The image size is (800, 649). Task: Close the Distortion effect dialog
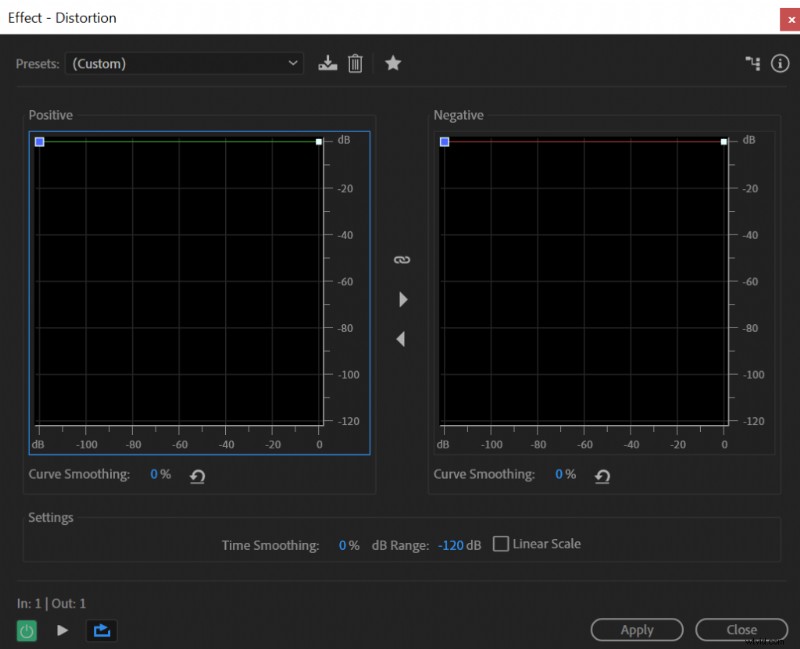pos(741,629)
